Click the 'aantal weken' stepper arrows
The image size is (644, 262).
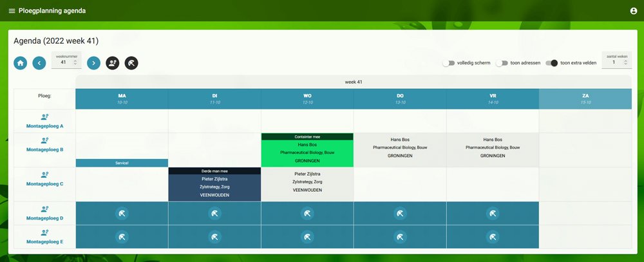coord(625,62)
